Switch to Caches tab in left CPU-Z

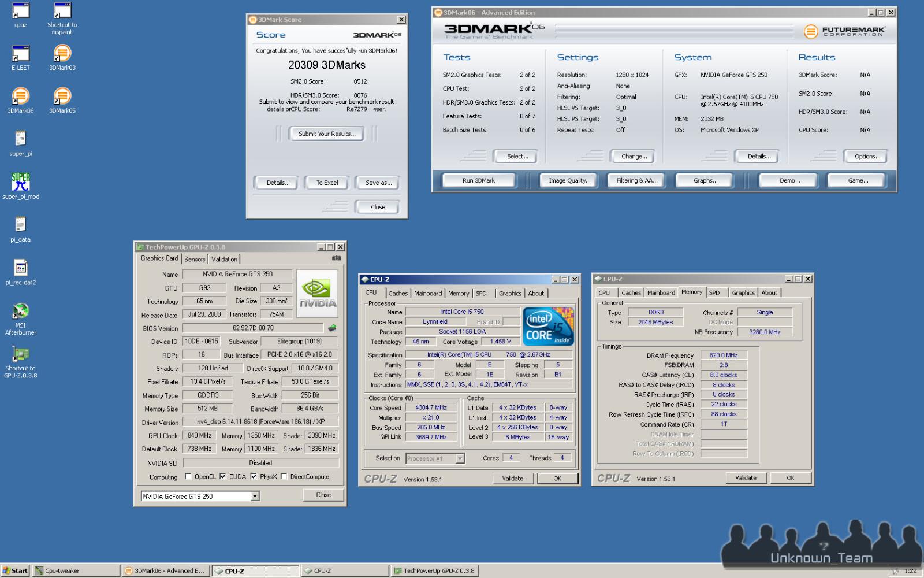[398, 293]
